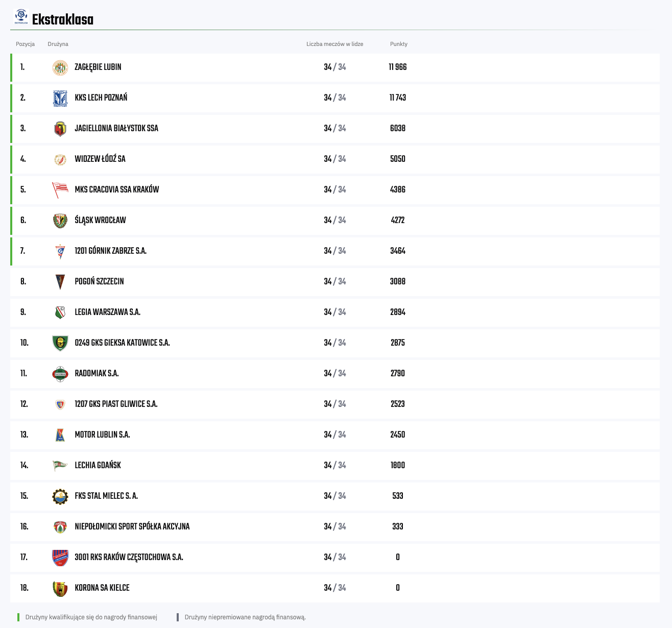Click the Korona Kielce crest
The width and height of the screenshot is (672, 628).
click(60, 588)
